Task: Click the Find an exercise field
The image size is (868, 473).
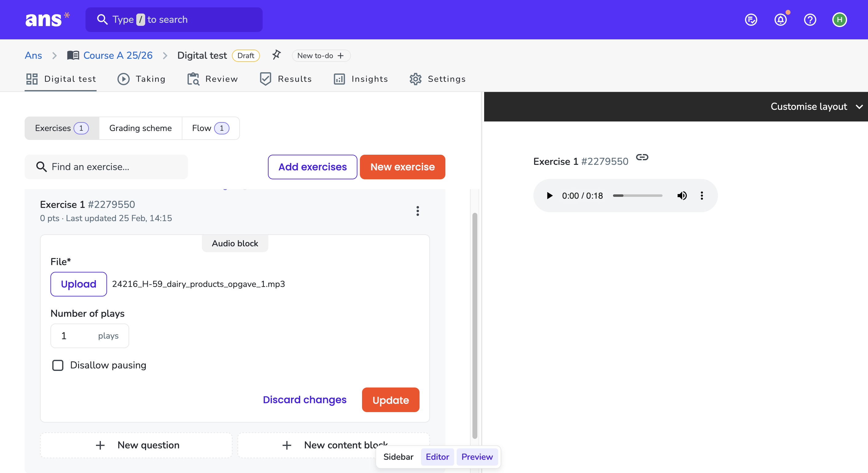Action: (x=106, y=167)
